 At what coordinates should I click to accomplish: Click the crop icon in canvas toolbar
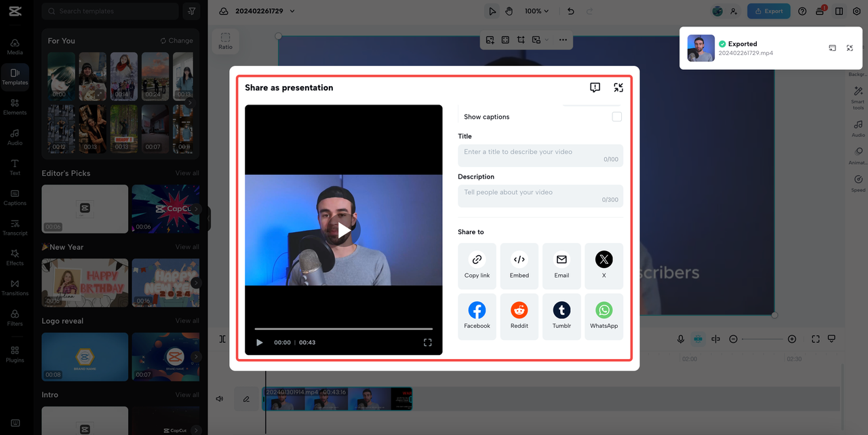[521, 40]
